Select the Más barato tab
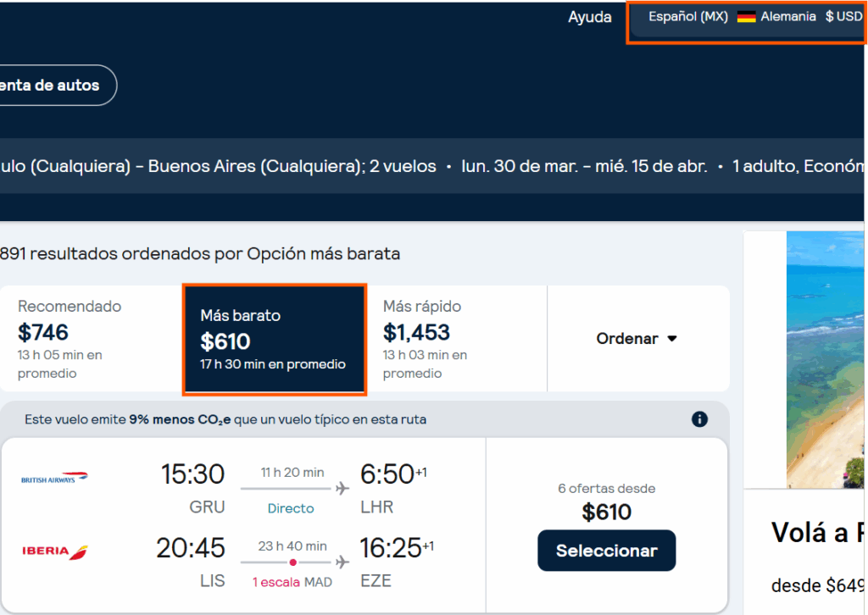The width and height of the screenshot is (868, 615). [x=274, y=340]
